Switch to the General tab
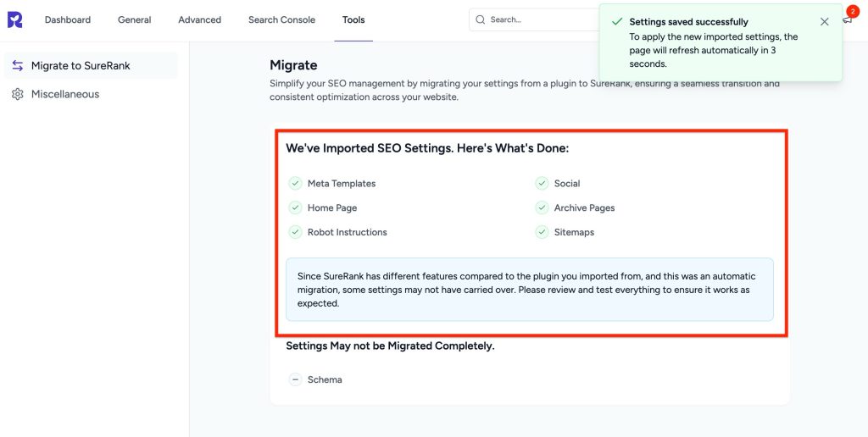Viewport: 868px width, 437px height. click(135, 20)
